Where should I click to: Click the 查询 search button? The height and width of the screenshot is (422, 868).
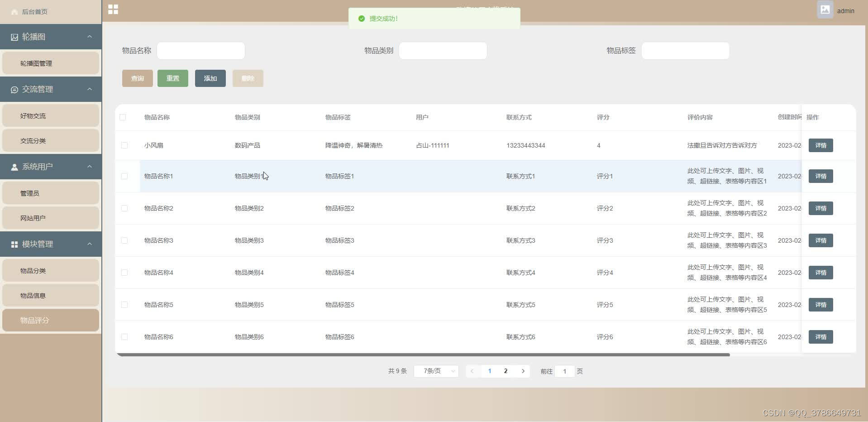click(138, 78)
